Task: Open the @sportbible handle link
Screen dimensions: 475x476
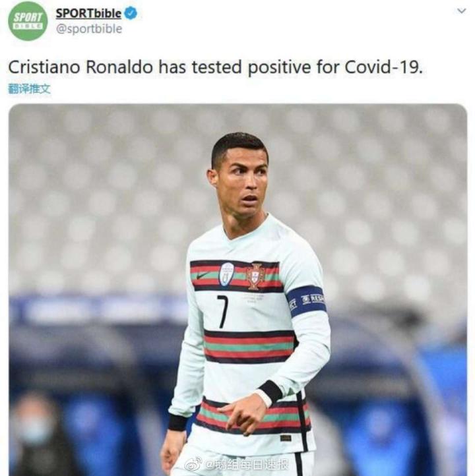Action: pyautogui.click(x=89, y=29)
